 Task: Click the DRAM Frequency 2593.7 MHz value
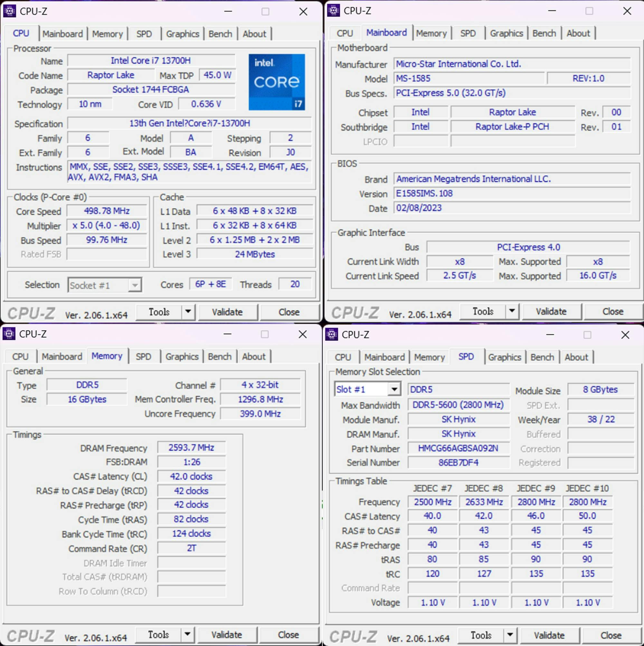click(x=191, y=447)
